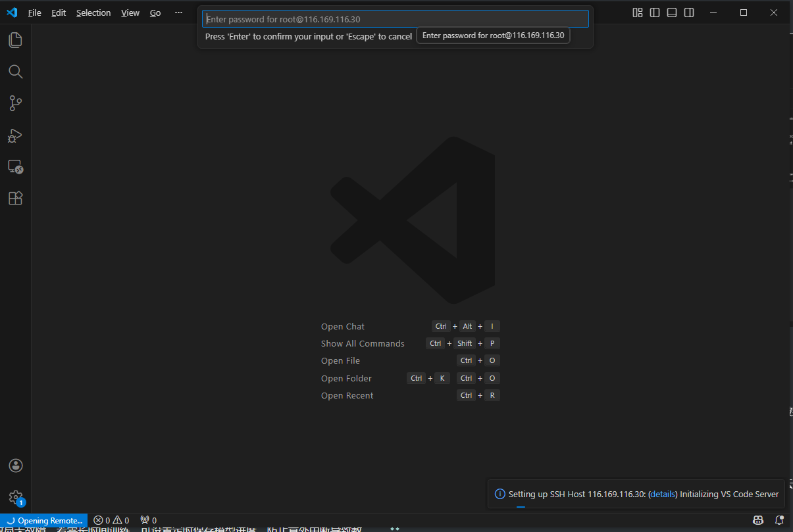Open the Selection menu

(x=93, y=12)
